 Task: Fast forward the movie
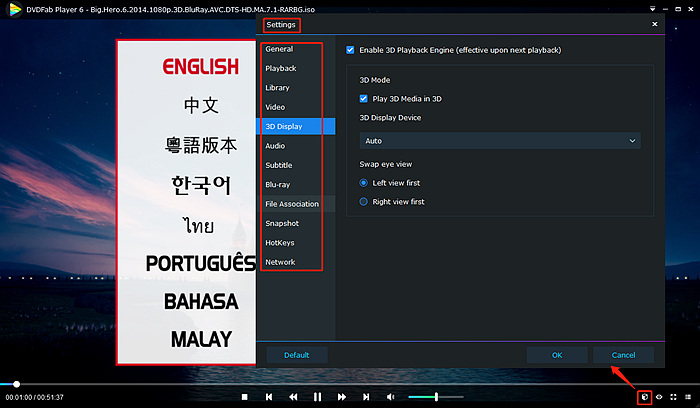(x=342, y=397)
